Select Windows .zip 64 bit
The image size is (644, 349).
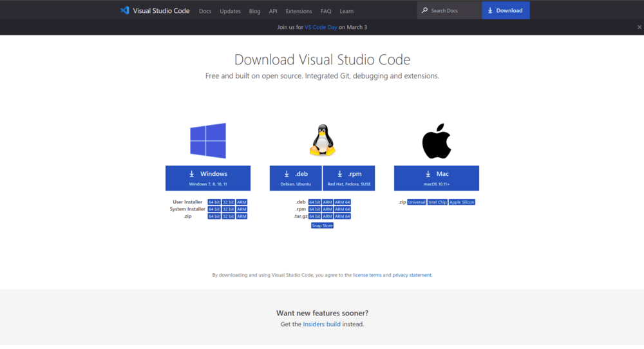[x=214, y=216]
